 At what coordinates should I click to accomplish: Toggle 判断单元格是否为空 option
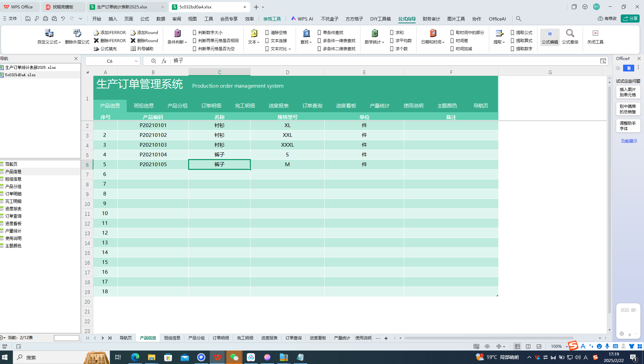click(213, 49)
